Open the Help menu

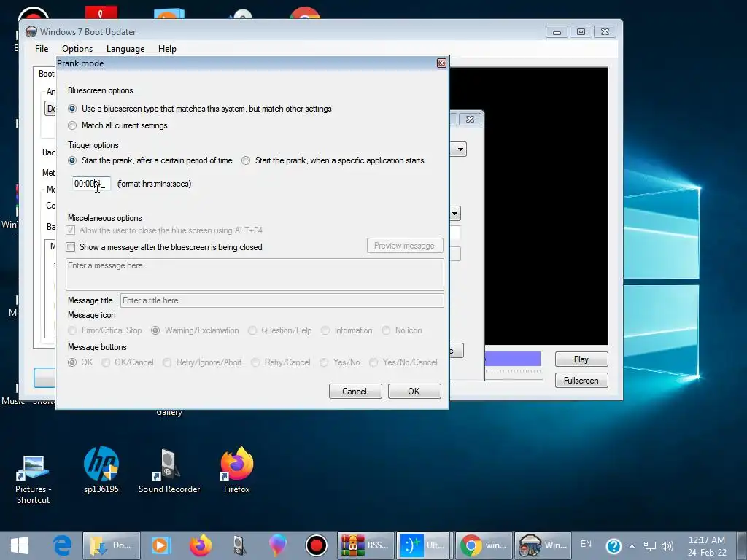(x=167, y=49)
